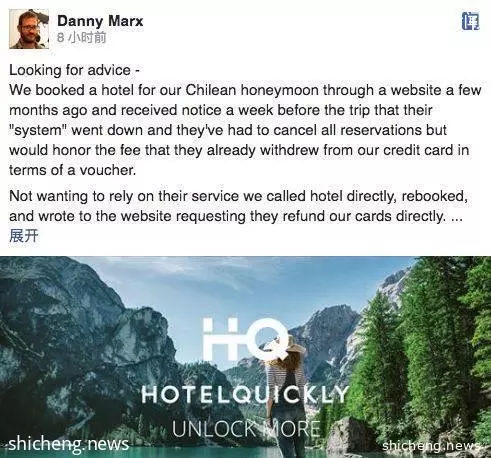Image resolution: width=491 pixels, height=458 pixels.
Task: Click the rocky mountain cliff in the banner
Action: click(83, 333)
